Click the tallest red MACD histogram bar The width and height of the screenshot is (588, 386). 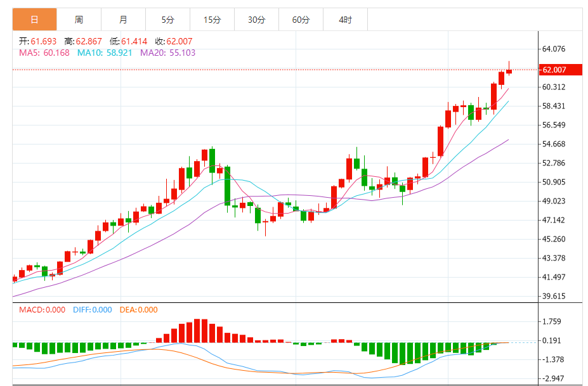pos(197,330)
